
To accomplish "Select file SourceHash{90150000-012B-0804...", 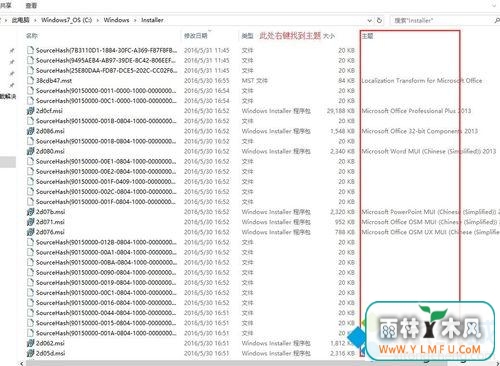I will click(x=106, y=242).
